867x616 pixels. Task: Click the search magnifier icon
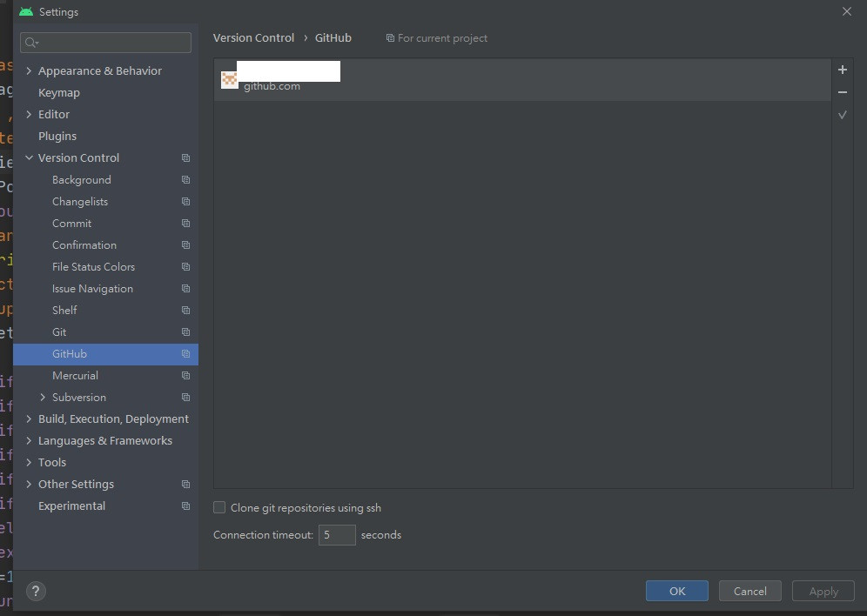click(31, 43)
